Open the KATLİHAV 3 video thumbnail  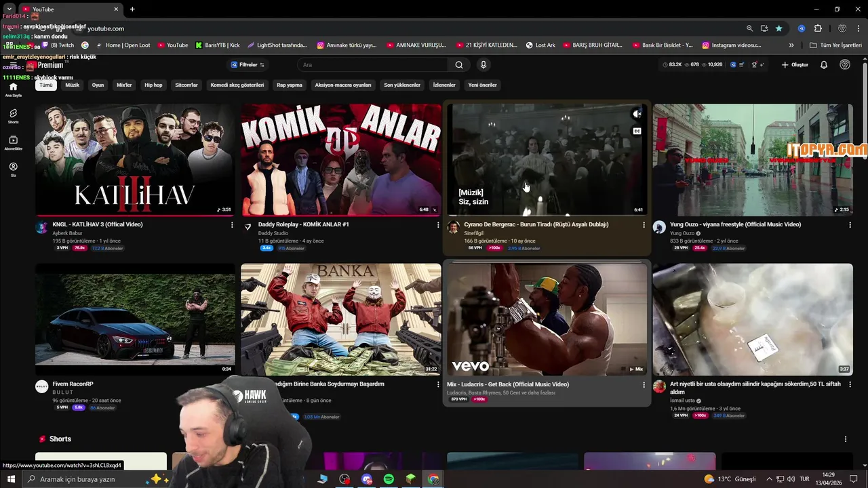(135, 160)
